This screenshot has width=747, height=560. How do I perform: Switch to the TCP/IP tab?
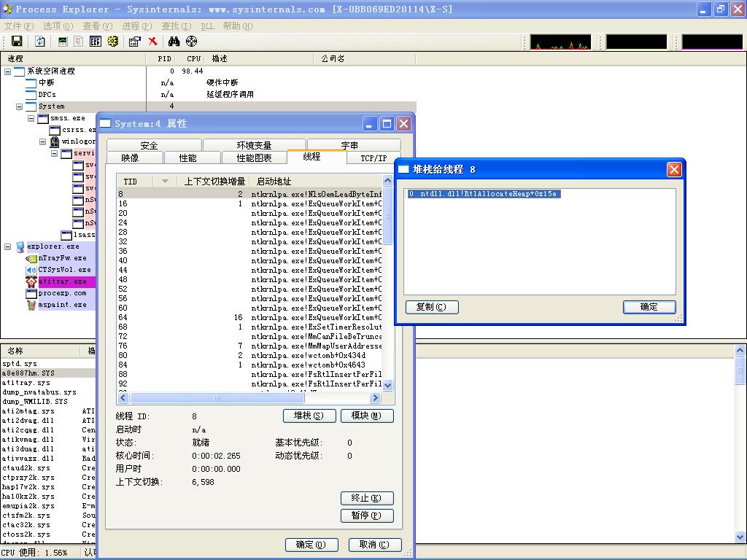[x=373, y=158]
